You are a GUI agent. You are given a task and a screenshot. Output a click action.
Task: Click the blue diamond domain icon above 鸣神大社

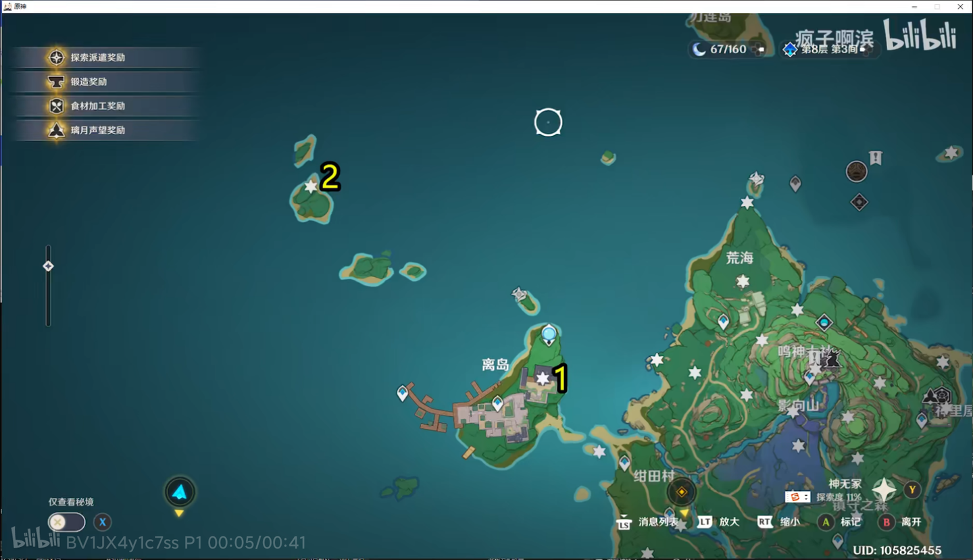click(824, 323)
